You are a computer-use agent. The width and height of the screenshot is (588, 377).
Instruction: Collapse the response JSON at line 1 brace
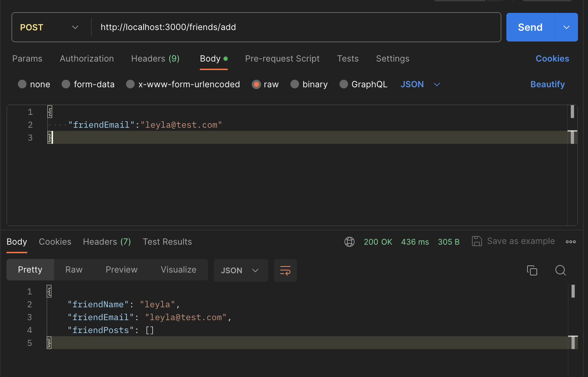pos(49,292)
